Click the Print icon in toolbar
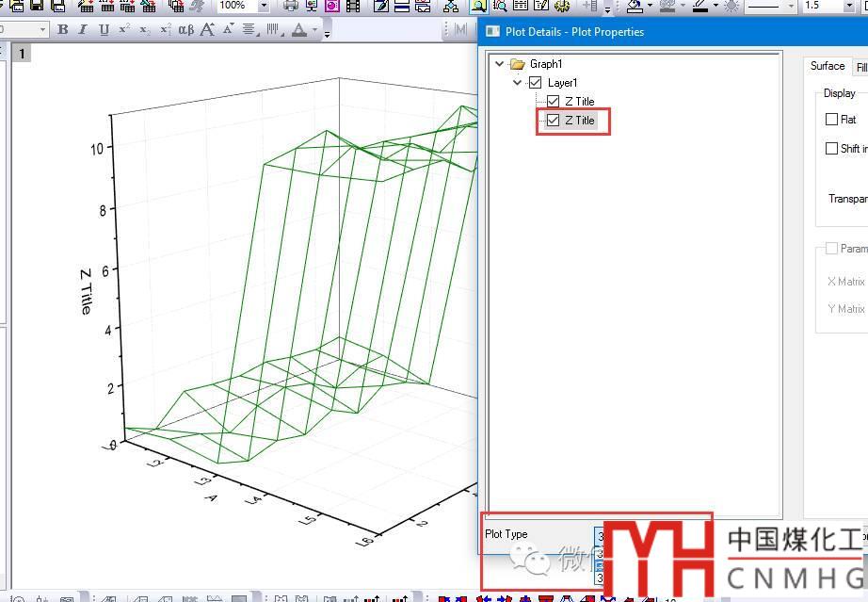This screenshot has height=602, width=868. tap(291, 6)
